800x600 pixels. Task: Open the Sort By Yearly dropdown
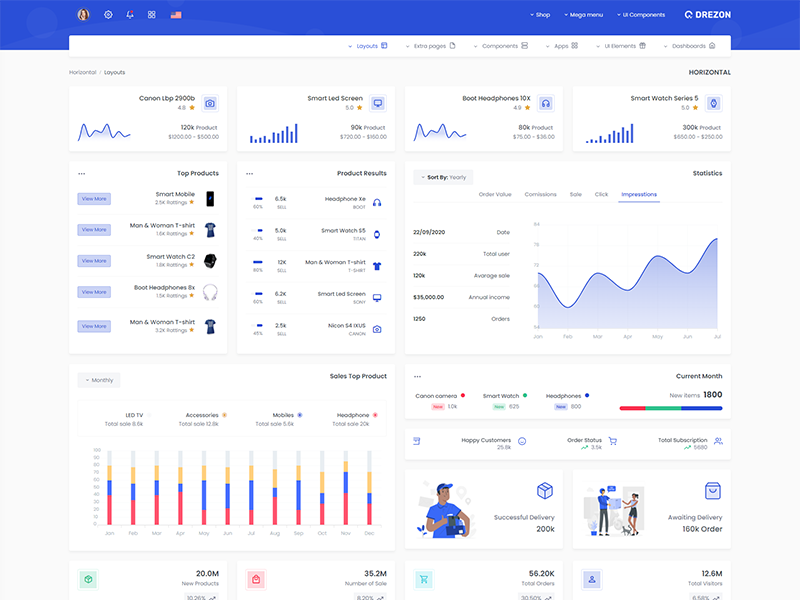pyautogui.click(x=443, y=177)
